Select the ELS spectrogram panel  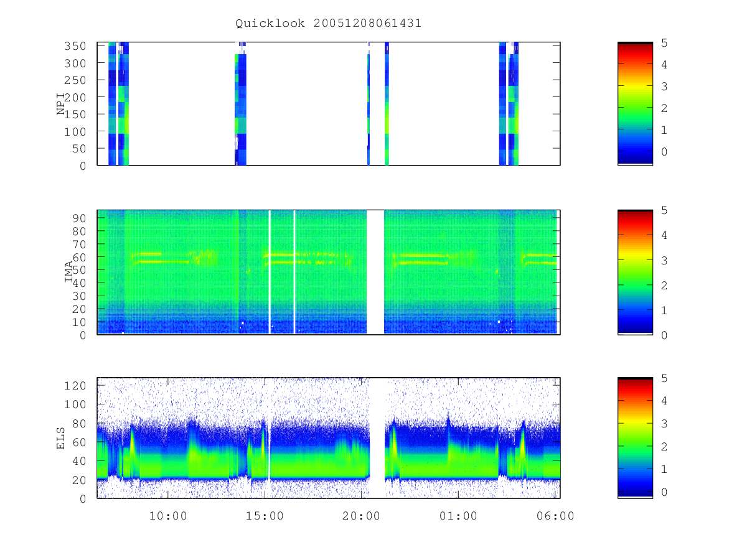(x=329, y=438)
